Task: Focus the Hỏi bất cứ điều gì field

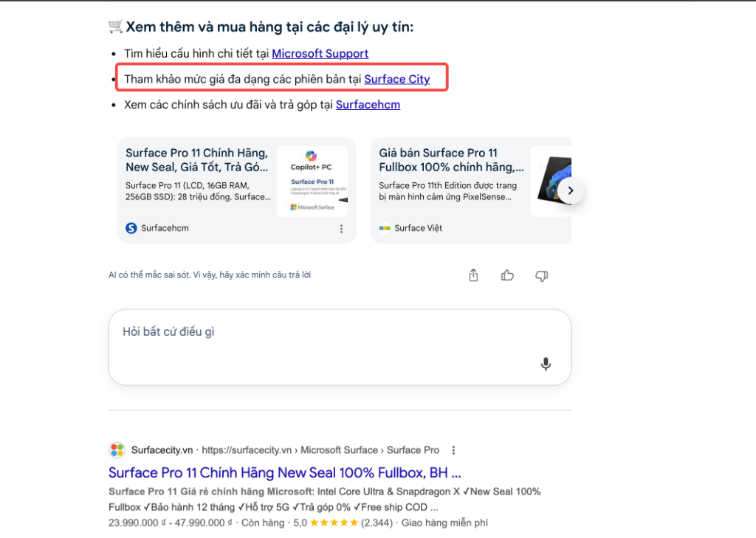Action: click(340, 347)
